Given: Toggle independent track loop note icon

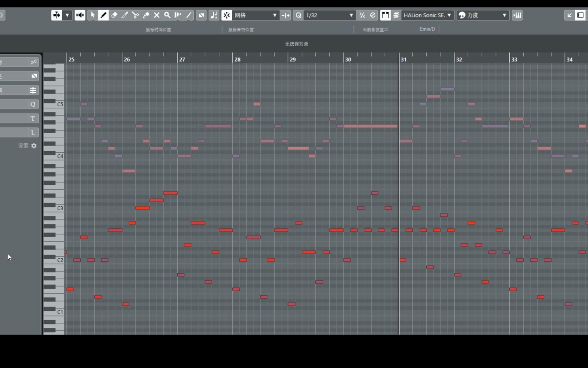Looking at the screenshot, I should [214, 15].
